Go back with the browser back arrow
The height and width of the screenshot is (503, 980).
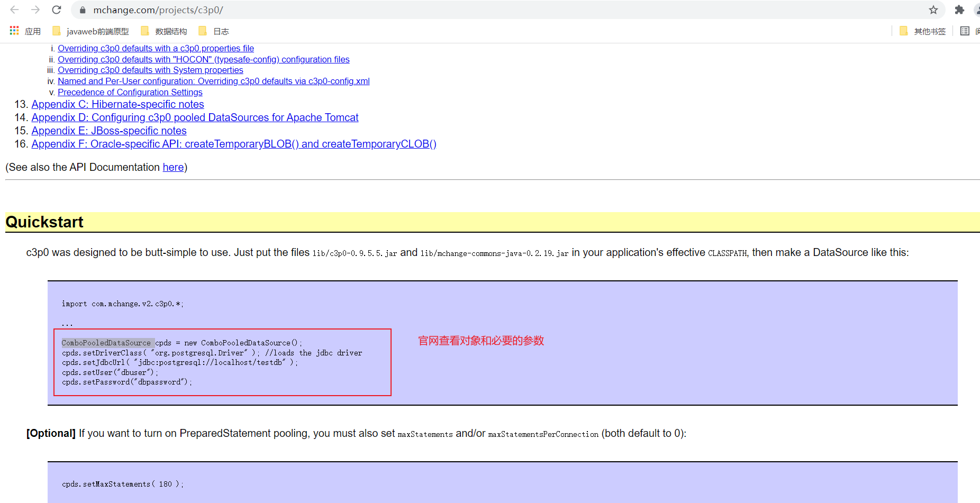point(14,10)
